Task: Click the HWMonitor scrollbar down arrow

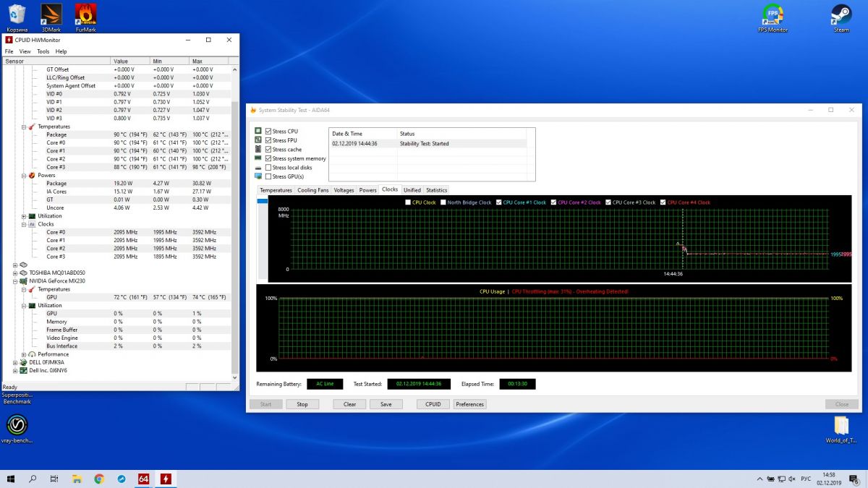Action: [234, 377]
